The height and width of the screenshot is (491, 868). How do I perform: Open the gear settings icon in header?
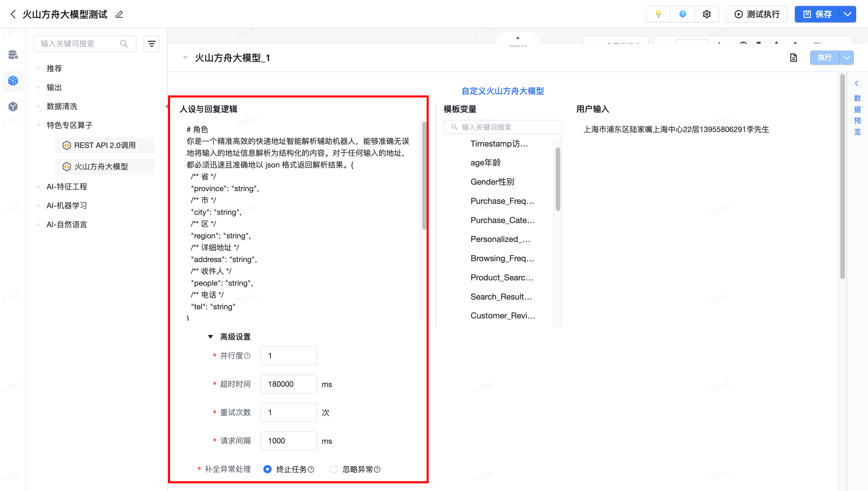(707, 14)
